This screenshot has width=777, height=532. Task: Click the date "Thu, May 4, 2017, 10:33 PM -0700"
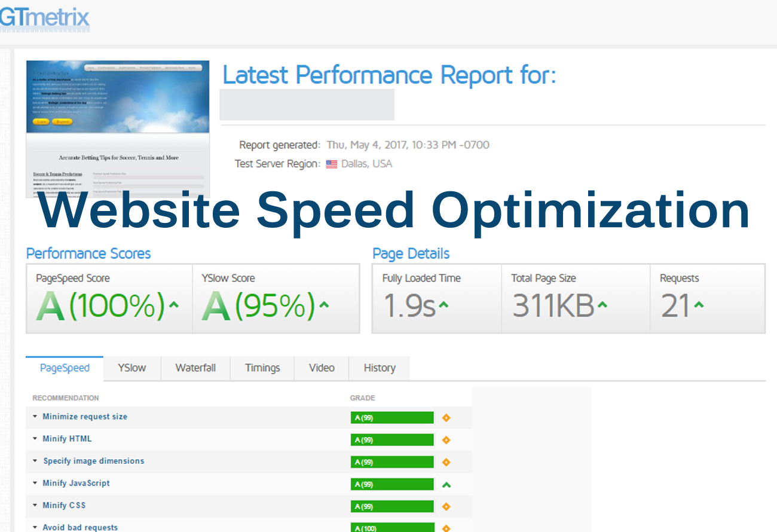tap(408, 145)
